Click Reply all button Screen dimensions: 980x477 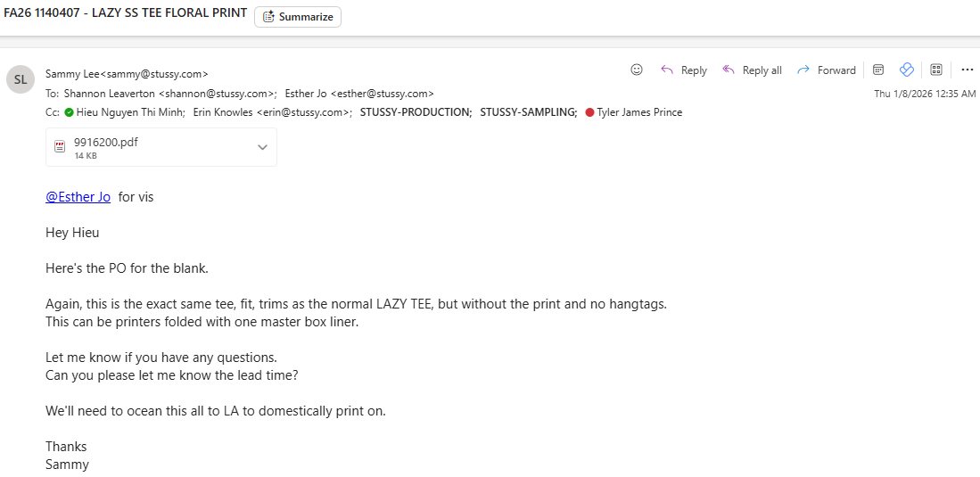click(752, 70)
